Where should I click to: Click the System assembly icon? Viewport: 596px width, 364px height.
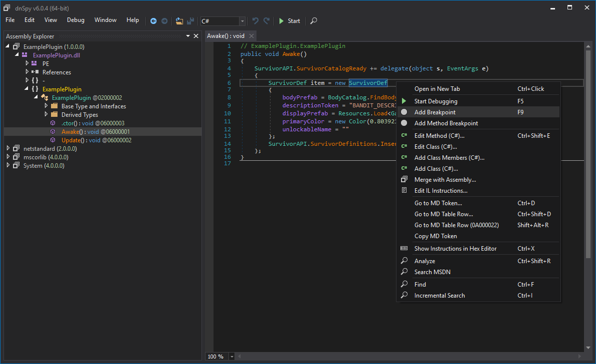(x=16, y=165)
